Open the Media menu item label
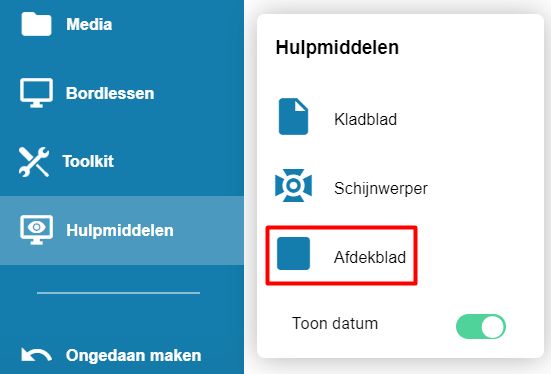 click(89, 24)
